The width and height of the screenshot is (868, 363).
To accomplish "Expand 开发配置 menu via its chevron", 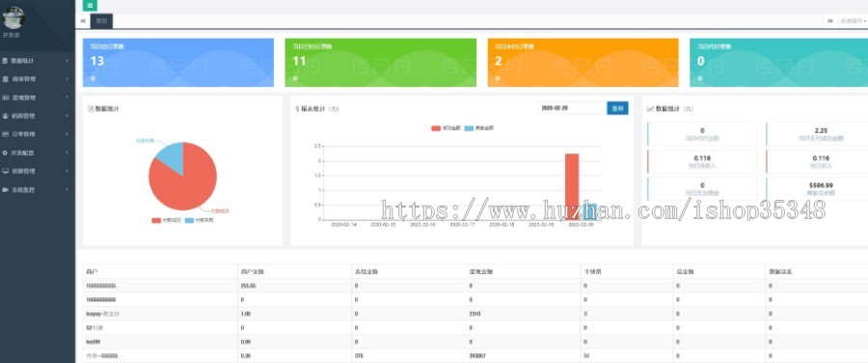I will [x=67, y=153].
